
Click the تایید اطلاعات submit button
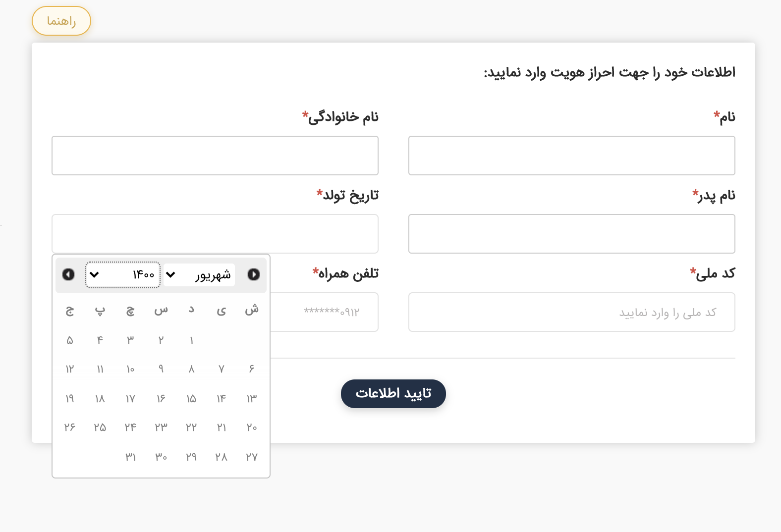point(393,394)
